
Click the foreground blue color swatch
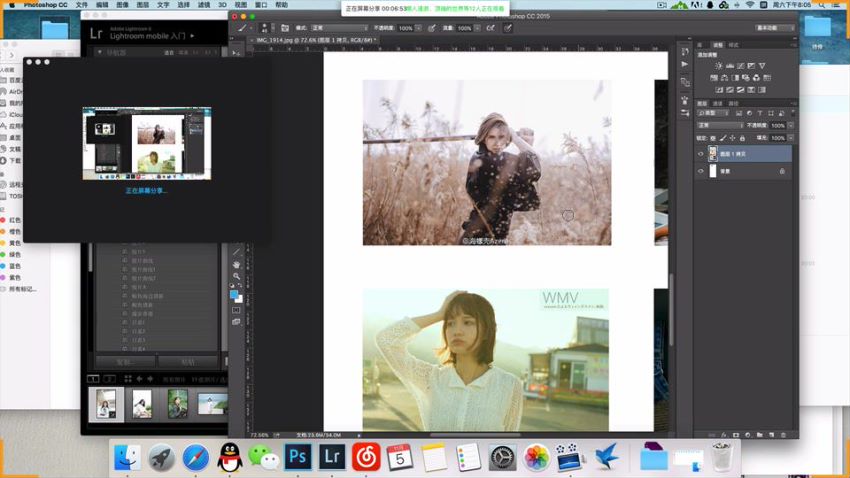tap(234, 294)
